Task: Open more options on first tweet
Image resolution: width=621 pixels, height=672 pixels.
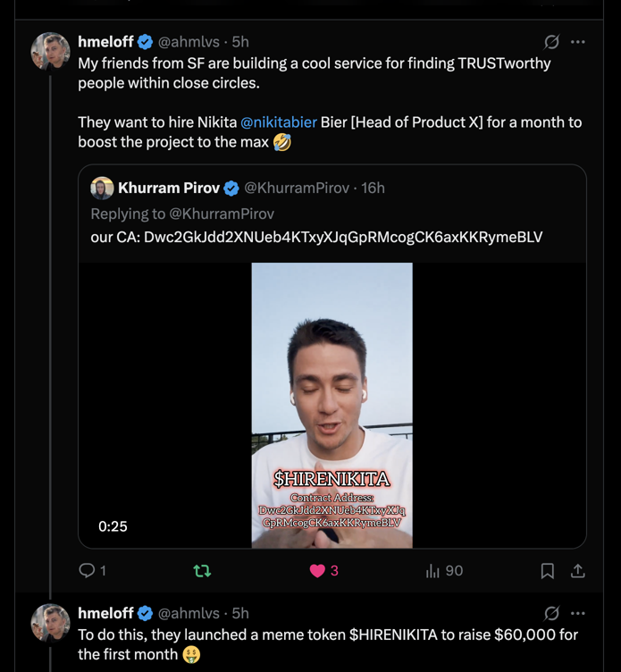Action: tap(578, 42)
